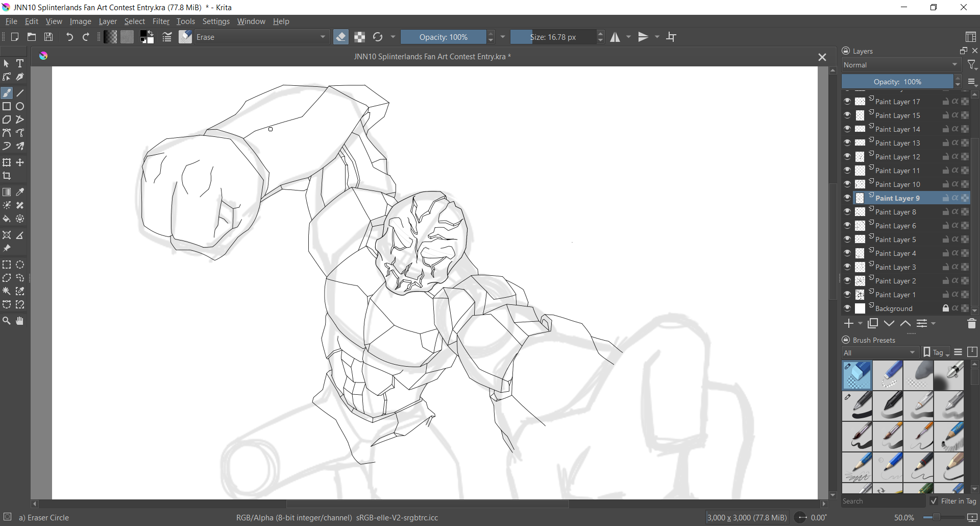Select the Ellipse shape tool

pyautogui.click(x=20, y=107)
